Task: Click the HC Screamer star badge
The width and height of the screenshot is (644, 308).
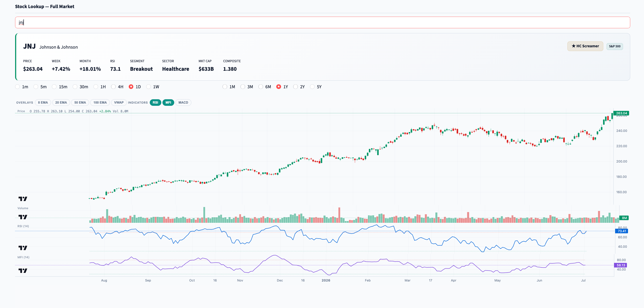Action: (x=585, y=46)
